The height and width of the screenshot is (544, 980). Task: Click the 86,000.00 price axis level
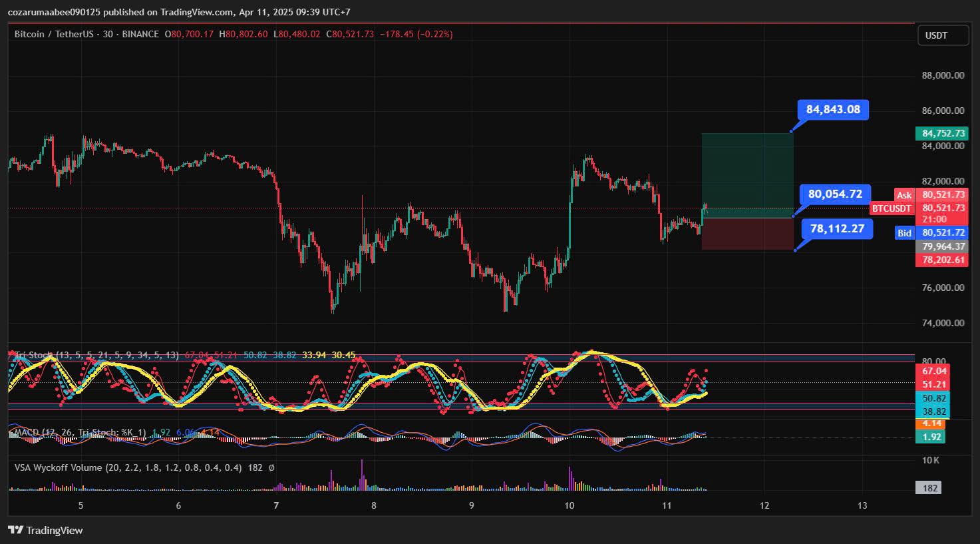click(942, 111)
